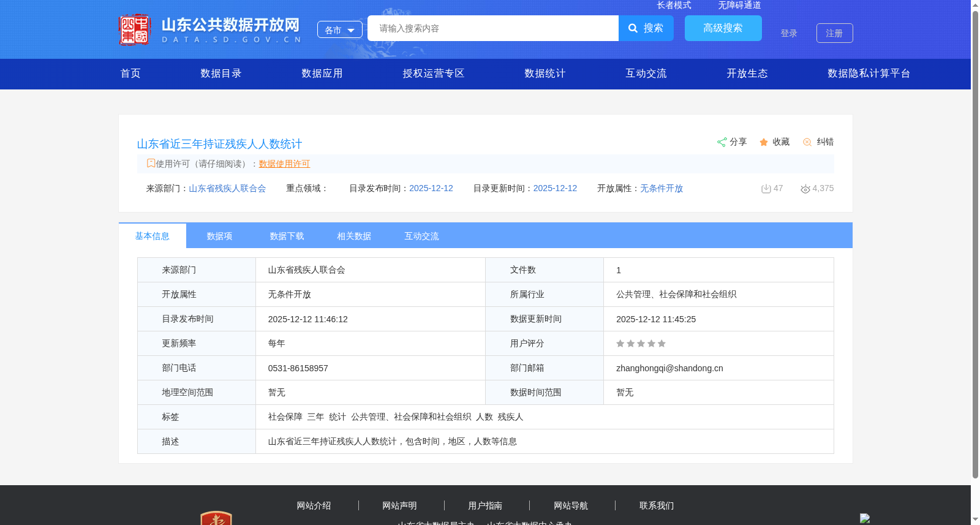The height and width of the screenshot is (525, 980).
Task: Click the red emblem in the footer
Action: tap(216, 518)
